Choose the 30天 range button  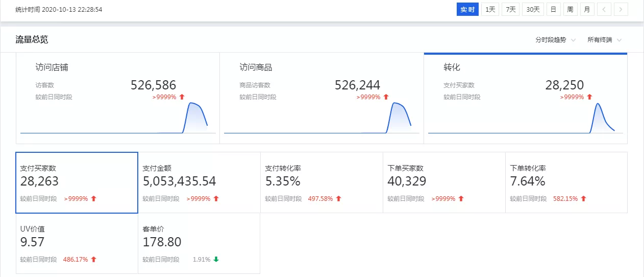click(x=533, y=9)
